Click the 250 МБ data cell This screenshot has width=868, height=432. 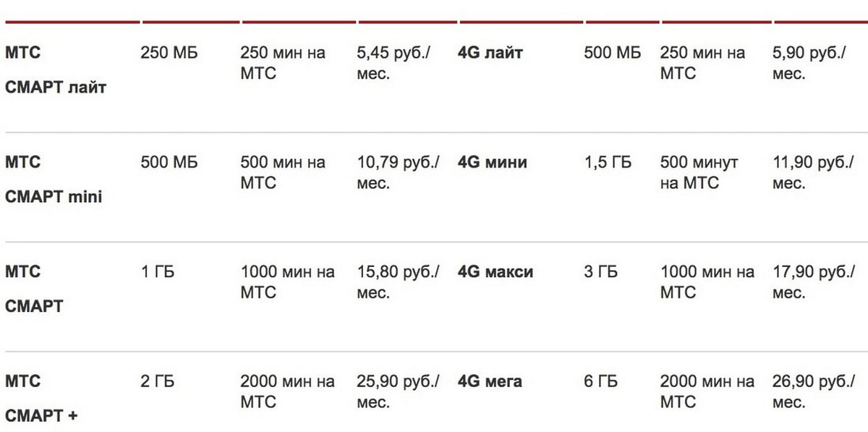click(x=169, y=53)
